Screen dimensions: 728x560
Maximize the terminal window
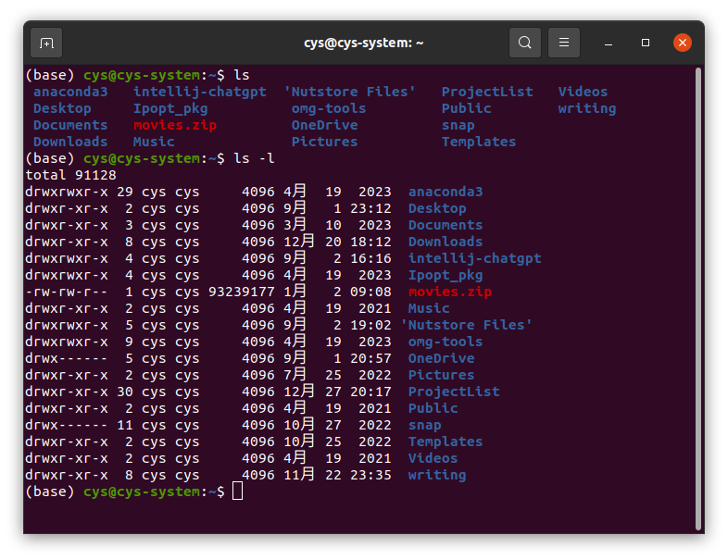coord(646,43)
